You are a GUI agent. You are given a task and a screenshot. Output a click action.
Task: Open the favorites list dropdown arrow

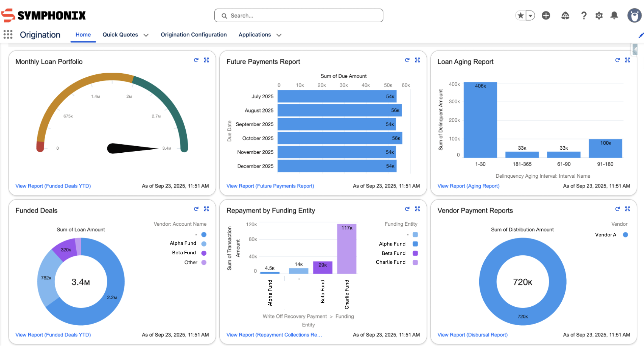(x=530, y=16)
